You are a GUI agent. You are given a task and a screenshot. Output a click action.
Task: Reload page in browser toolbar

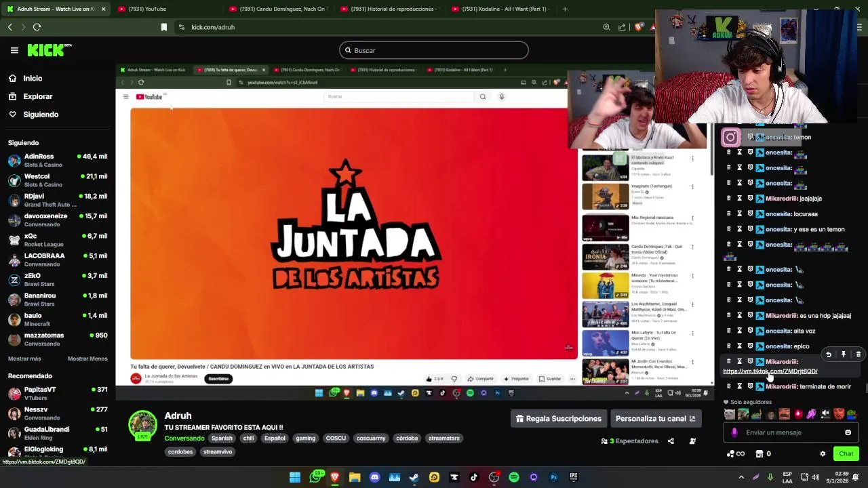pos(37,27)
